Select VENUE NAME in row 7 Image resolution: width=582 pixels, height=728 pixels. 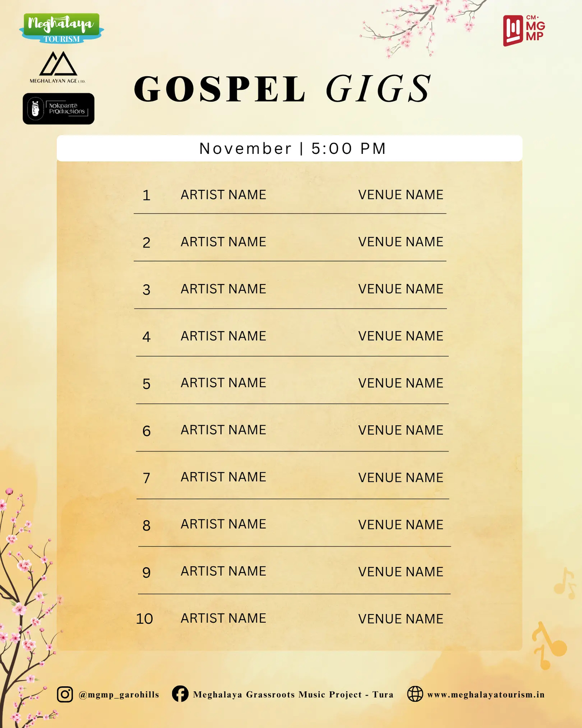click(x=401, y=478)
